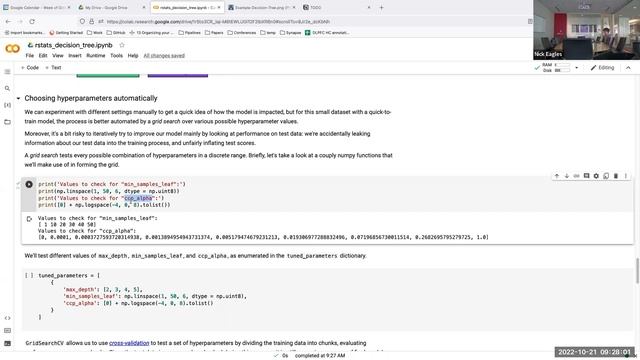
Task: Switch to the My Drive - Google Drive tab
Action: coord(110,7)
